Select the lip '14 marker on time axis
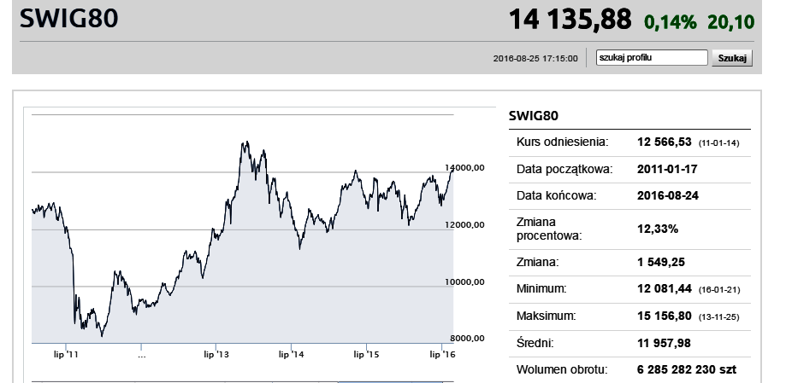The image size is (786, 383). [x=291, y=355]
